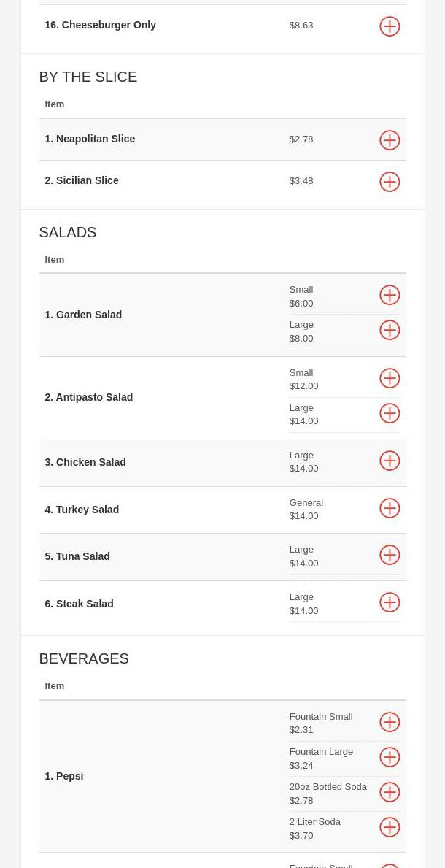Add small Antipasto Salad to order

click(390, 378)
